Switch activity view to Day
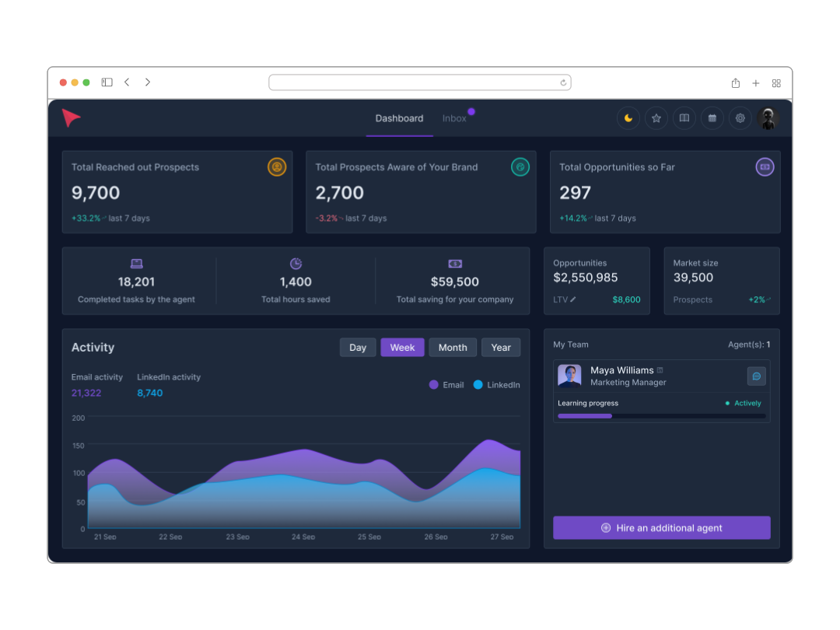 pyautogui.click(x=358, y=347)
